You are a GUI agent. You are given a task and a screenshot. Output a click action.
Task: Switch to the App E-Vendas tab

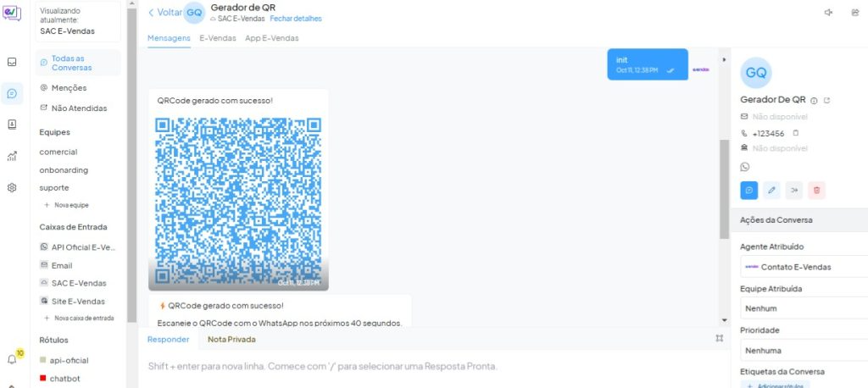272,38
